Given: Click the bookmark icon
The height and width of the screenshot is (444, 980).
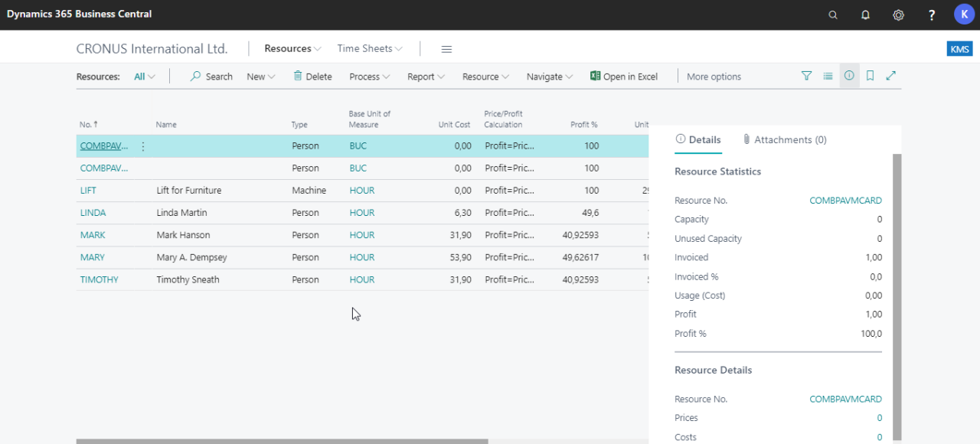Looking at the screenshot, I should (870, 76).
